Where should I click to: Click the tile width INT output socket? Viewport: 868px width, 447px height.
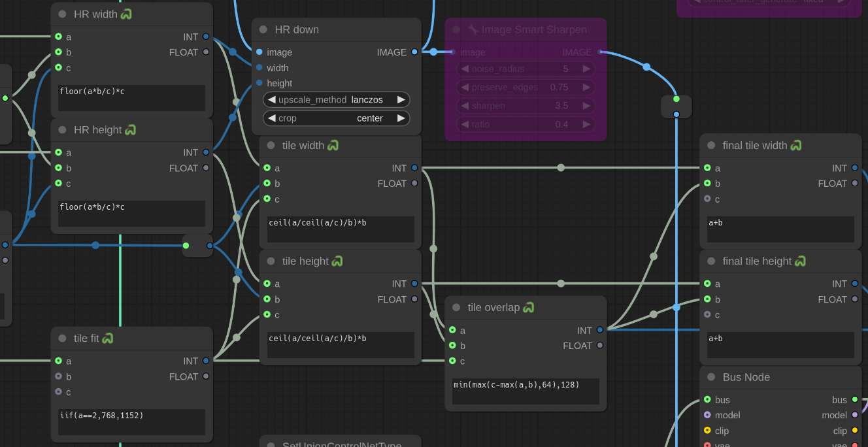coord(414,168)
